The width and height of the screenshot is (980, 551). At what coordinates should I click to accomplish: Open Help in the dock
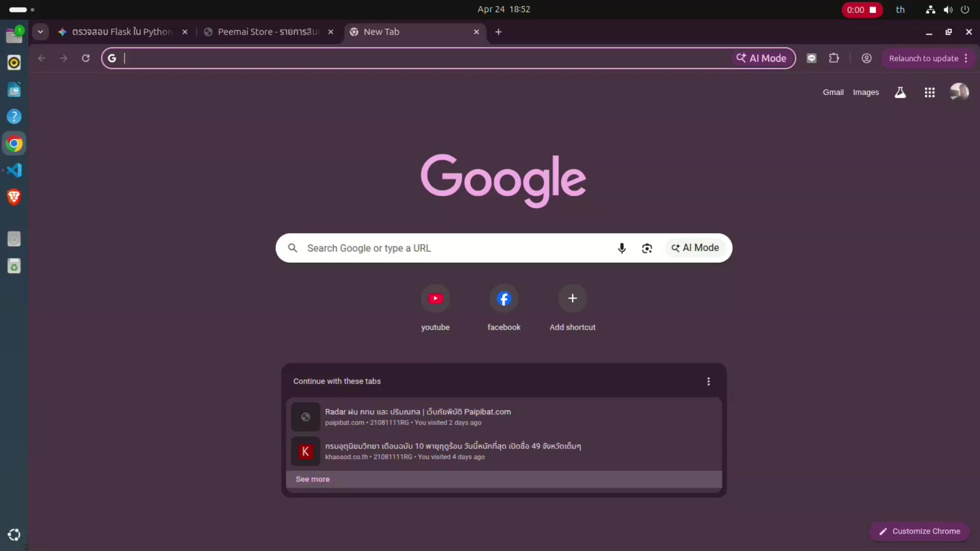coord(14,116)
